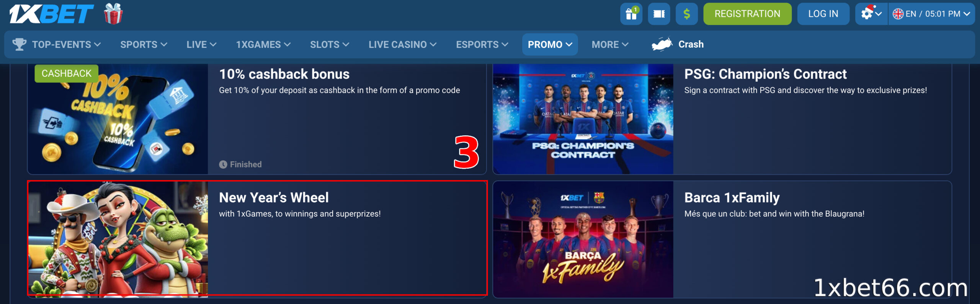Click the green REGISTRATION button
The height and width of the screenshot is (304, 980).
tap(747, 14)
